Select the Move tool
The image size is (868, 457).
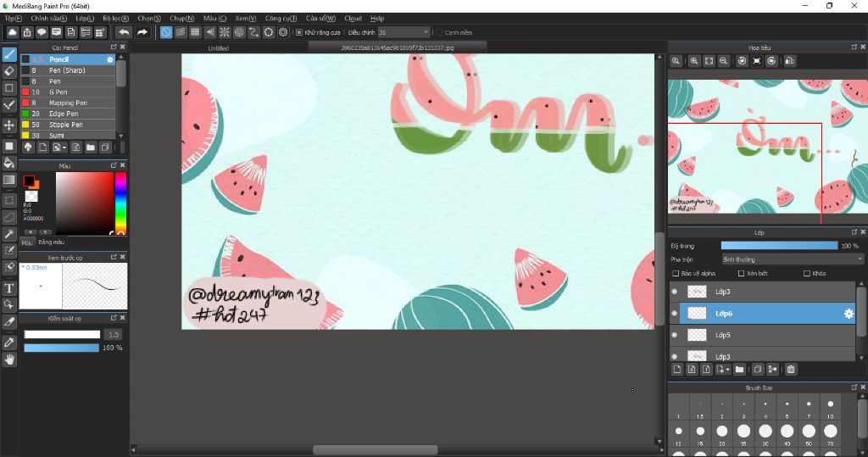pos(8,125)
